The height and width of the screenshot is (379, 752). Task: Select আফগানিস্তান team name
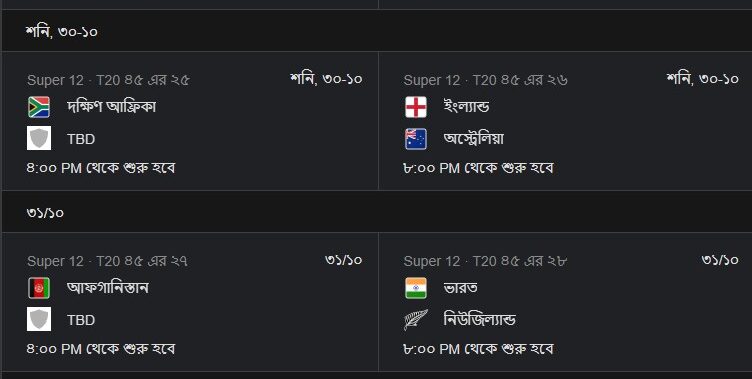click(x=108, y=288)
